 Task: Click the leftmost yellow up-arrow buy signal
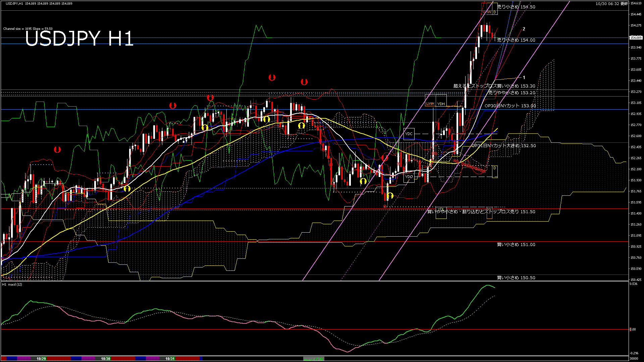(127, 189)
